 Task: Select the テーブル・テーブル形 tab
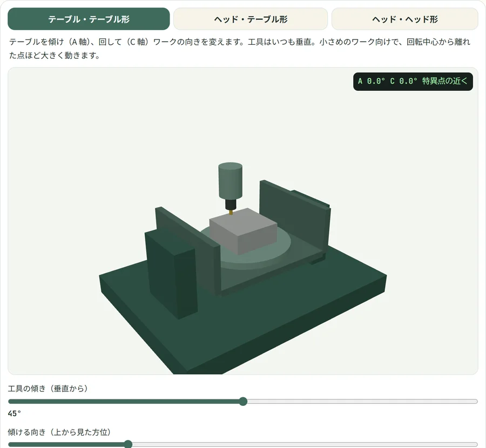(89, 19)
